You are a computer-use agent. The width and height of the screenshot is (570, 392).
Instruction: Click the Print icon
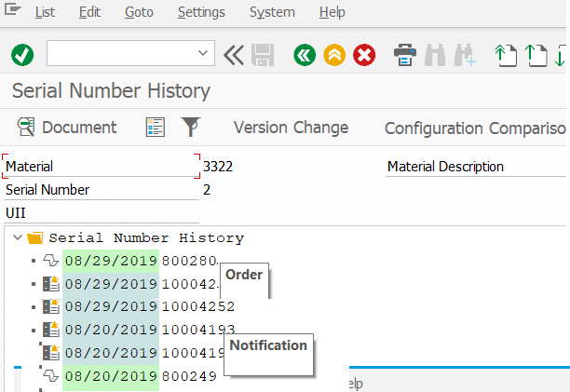(405, 55)
